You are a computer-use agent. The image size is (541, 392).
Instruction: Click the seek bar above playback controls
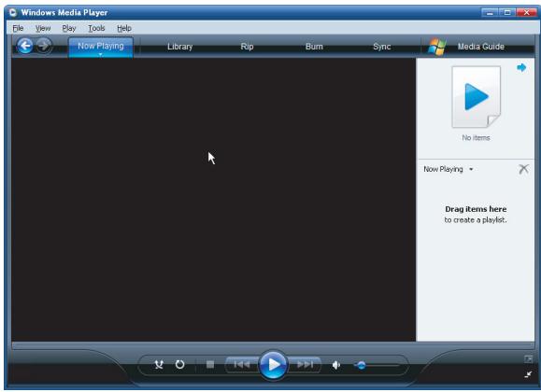coord(273,344)
